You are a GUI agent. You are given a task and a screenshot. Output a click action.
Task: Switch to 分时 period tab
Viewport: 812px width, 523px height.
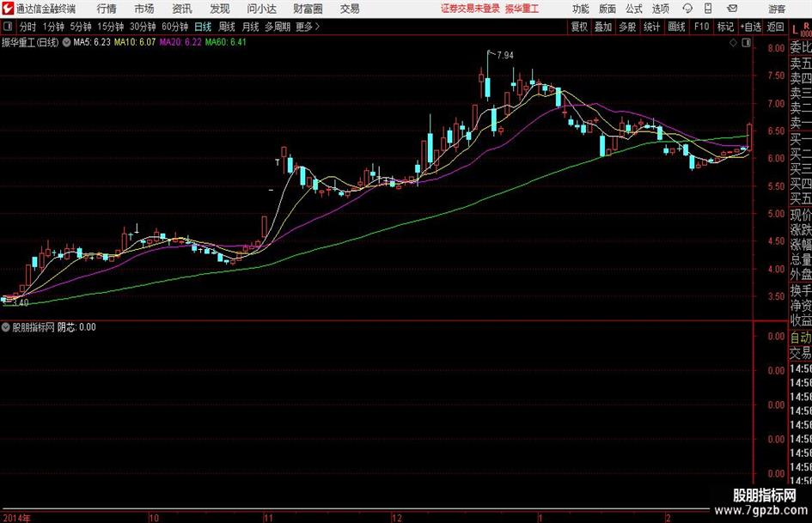tap(28, 27)
